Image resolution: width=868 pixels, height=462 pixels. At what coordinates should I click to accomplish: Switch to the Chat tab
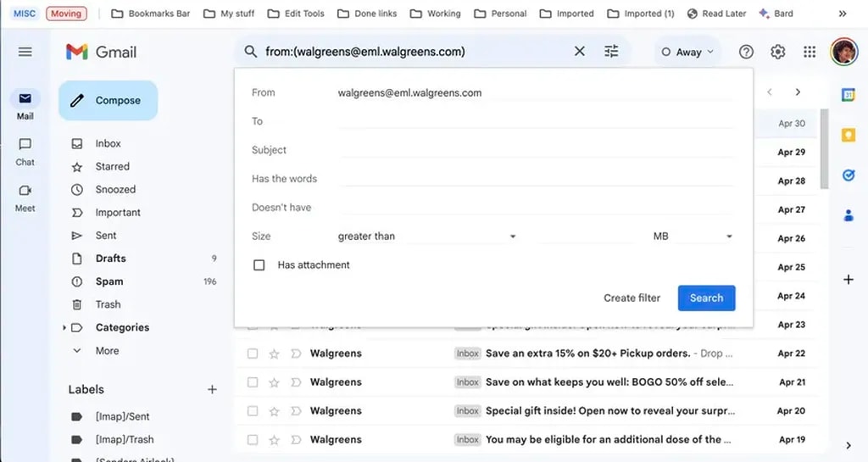tap(25, 151)
